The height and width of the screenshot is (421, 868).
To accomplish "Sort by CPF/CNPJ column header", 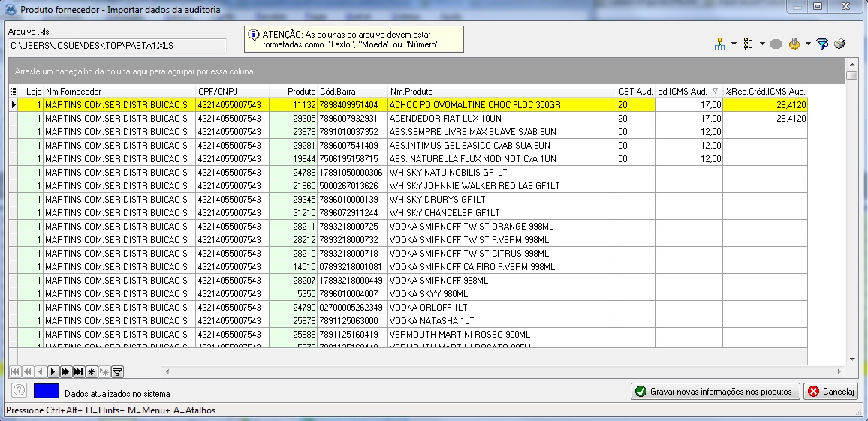I will tap(233, 92).
